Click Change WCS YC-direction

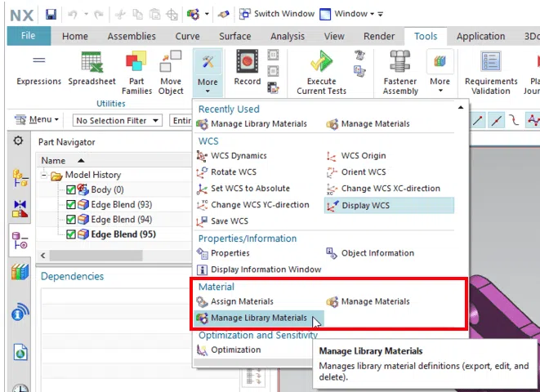(252, 205)
